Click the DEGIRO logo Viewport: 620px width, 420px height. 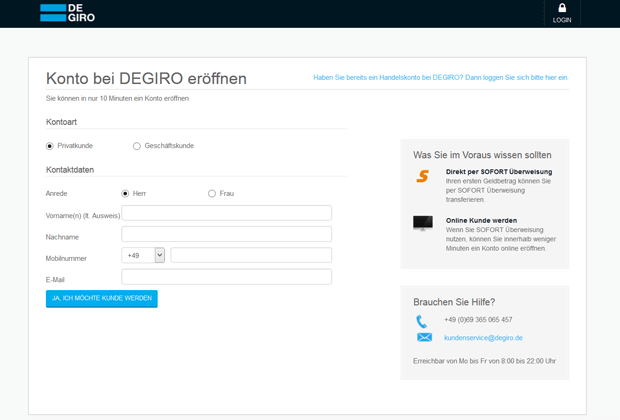pos(68,13)
